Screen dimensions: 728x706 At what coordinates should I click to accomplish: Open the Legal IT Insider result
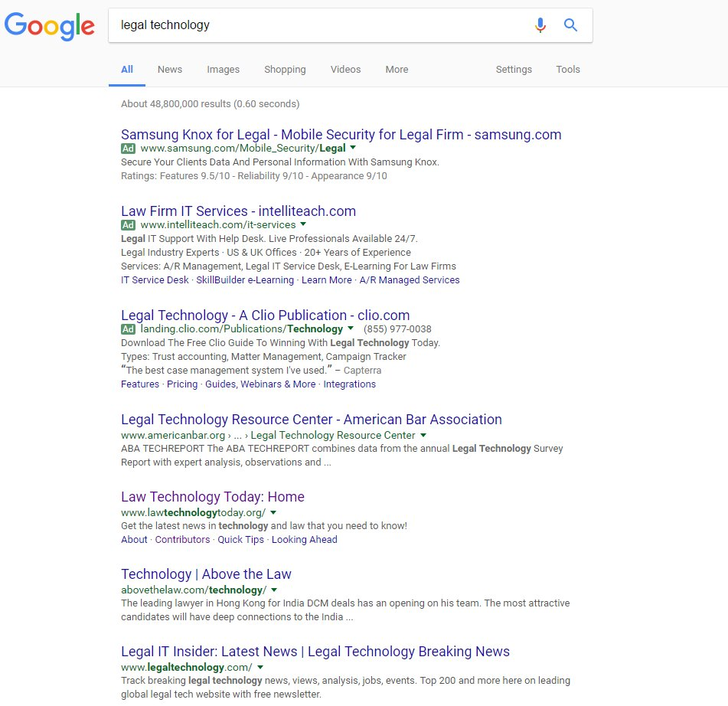tap(315, 652)
